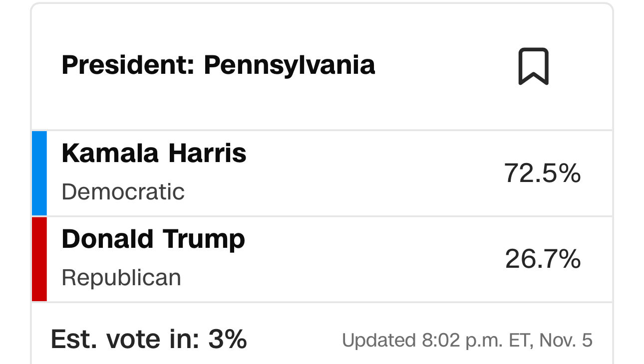Click the "Nov. 5" date
The image size is (644, 364).
(567, 341)
